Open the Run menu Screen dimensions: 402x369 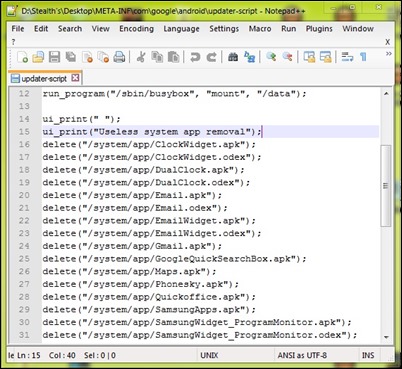click(289, 29)
